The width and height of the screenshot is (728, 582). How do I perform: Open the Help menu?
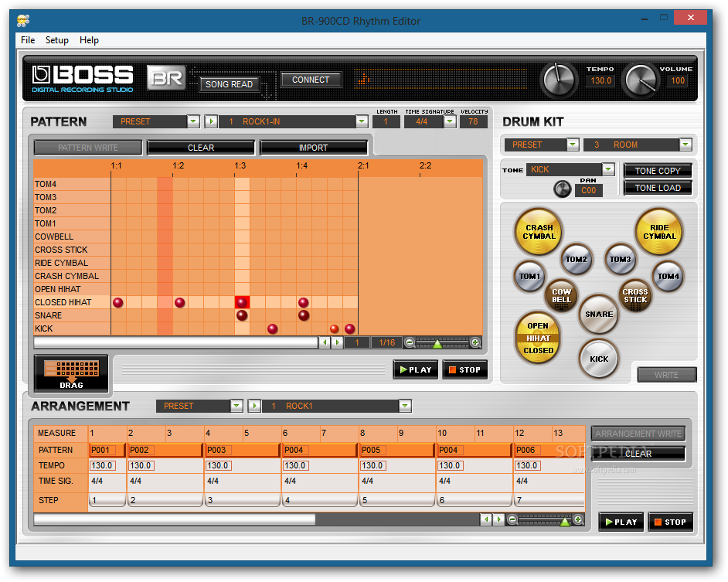coord(89,40)
